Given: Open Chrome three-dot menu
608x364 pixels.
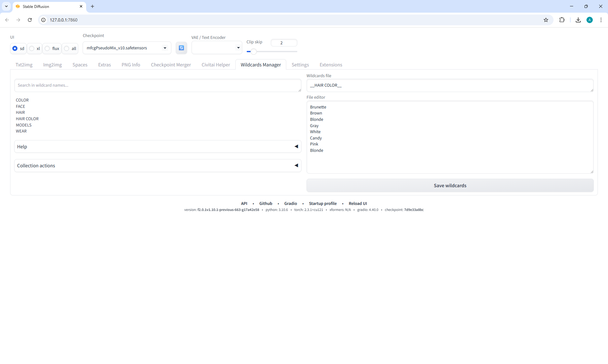Looking at the screenshot, I should 601,20.
